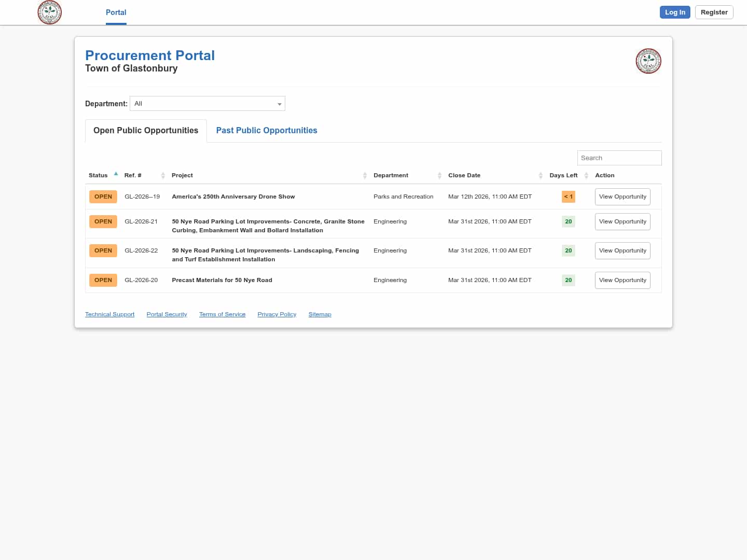The image size is (747, 560).
Task: Sort by Ref. # column arrows
Action: (x=163, y=176)
